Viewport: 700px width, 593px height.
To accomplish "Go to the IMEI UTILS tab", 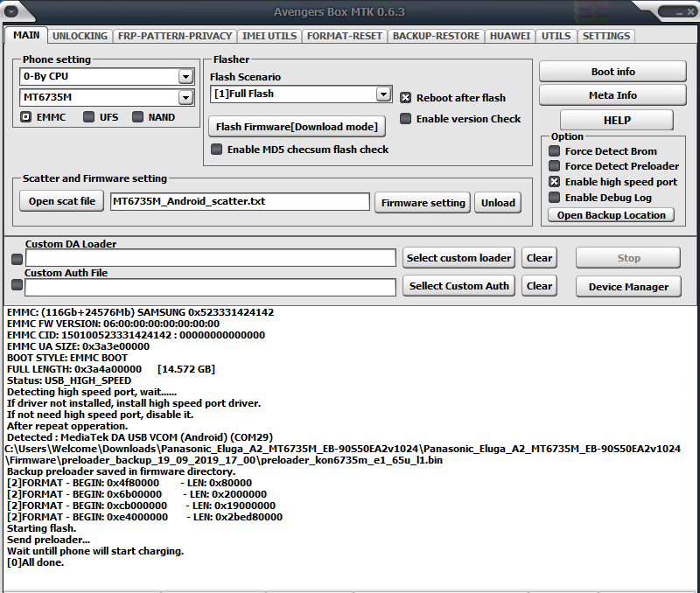I will (x=269, y=36).
